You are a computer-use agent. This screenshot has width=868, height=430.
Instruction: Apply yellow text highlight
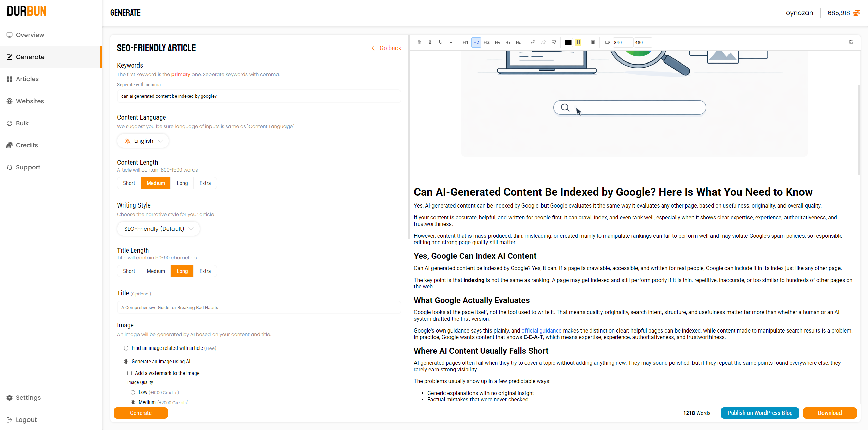tap(578, 42)
